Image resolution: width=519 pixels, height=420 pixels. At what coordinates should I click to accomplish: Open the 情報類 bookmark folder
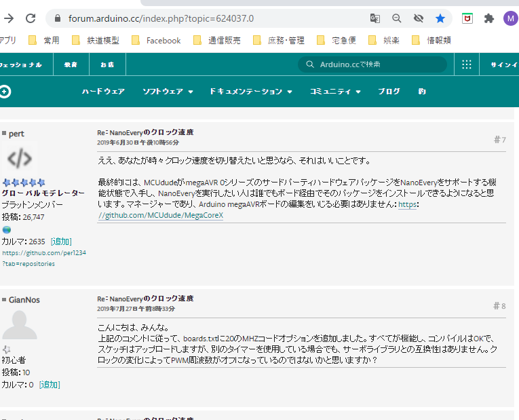click(431, 41)
